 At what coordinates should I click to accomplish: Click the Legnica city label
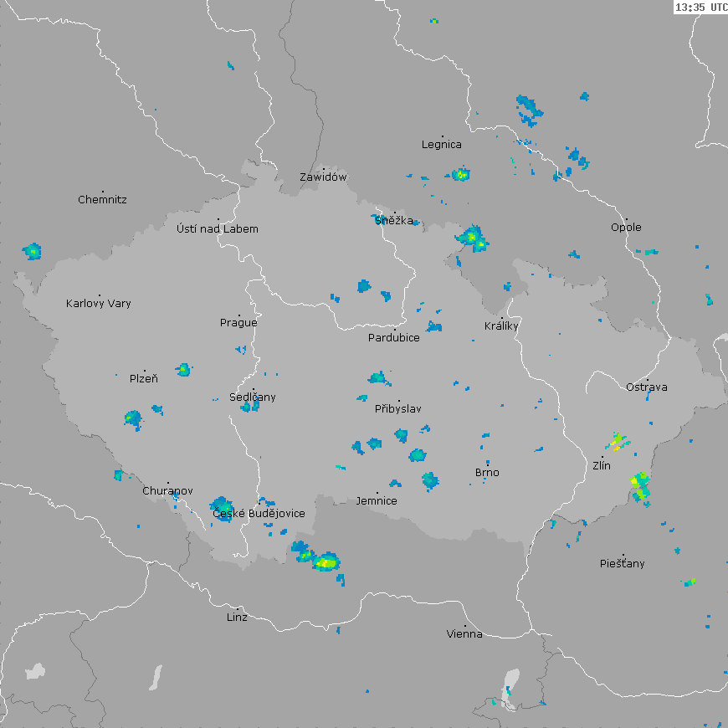point(442,145)
